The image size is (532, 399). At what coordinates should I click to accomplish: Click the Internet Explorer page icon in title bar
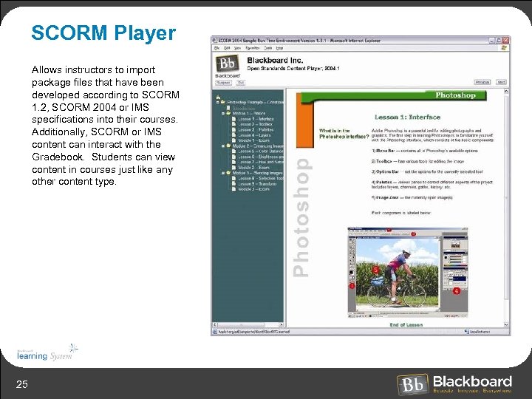(214, 41)
